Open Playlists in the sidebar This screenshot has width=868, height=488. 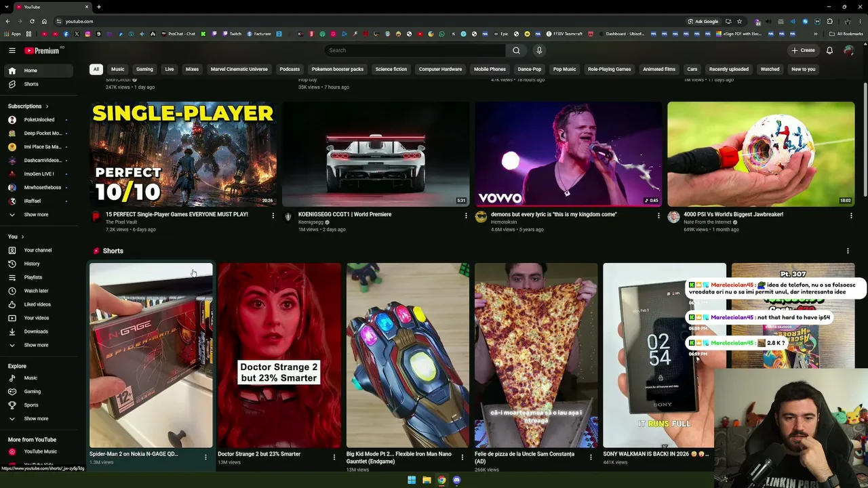(x=39, y=277)
